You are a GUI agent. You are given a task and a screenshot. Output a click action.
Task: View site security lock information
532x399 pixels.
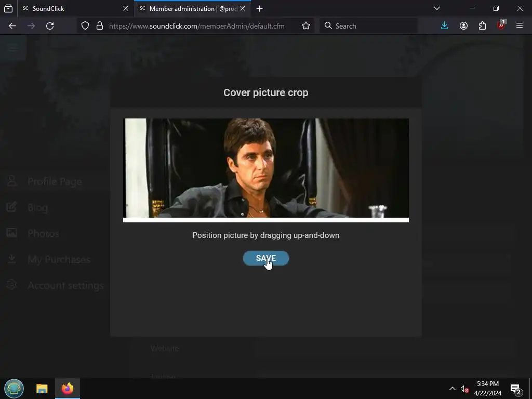(100, 26)
